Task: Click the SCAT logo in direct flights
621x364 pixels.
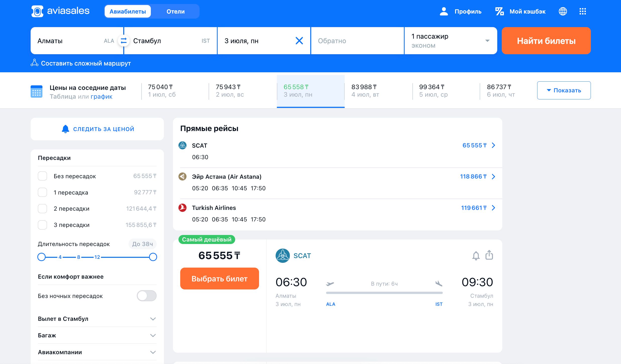Action: (182, 145)
